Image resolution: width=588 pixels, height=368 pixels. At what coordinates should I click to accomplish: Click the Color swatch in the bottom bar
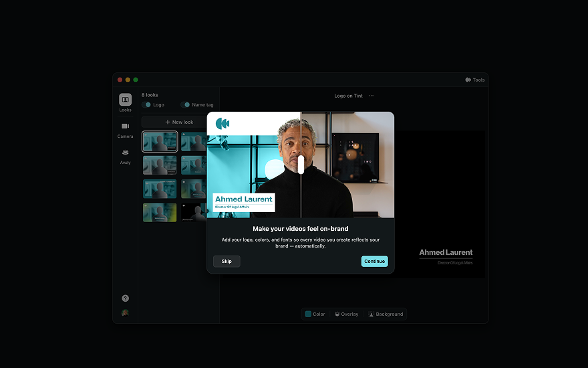click(x=315, y=314)
